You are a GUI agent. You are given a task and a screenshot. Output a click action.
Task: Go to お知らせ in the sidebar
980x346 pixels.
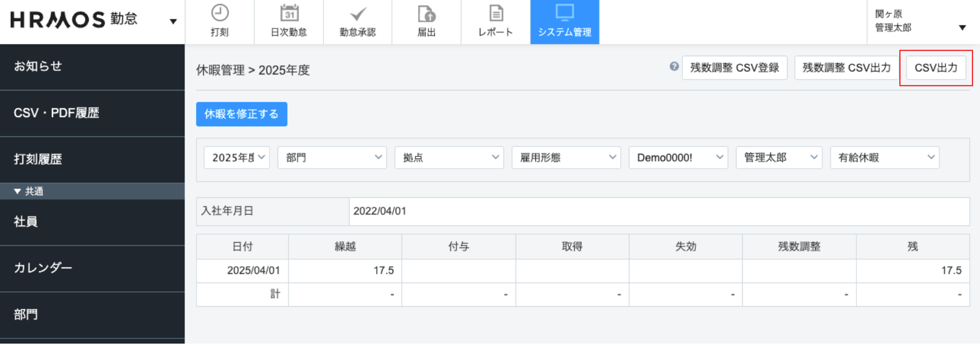(38, 66)
